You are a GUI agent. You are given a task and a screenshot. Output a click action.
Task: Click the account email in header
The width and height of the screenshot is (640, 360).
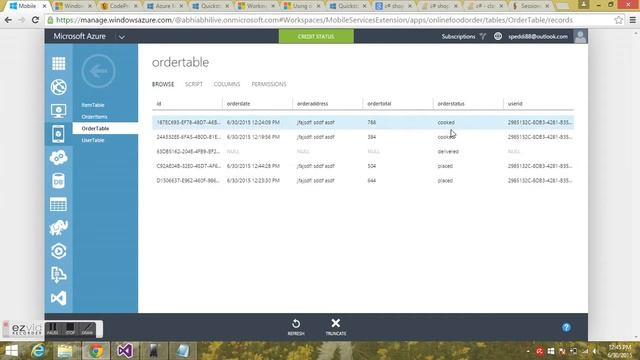538,36
